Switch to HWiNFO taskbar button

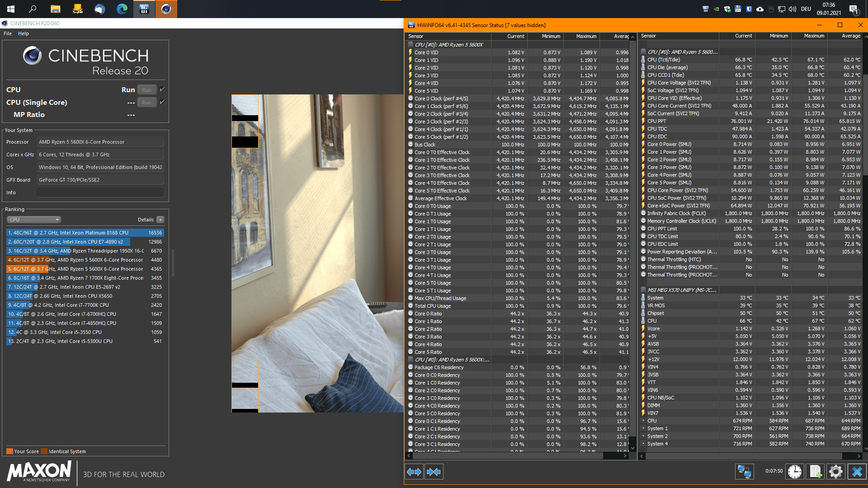coord(144,9)
